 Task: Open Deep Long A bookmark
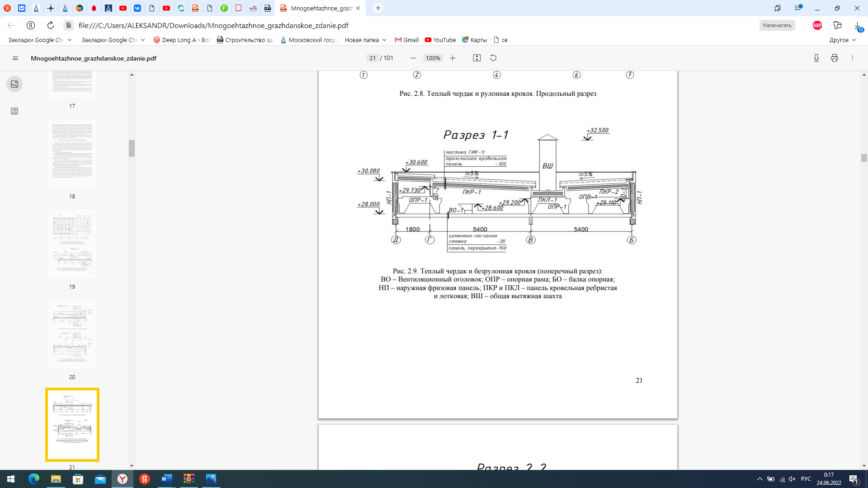[182, 40]
